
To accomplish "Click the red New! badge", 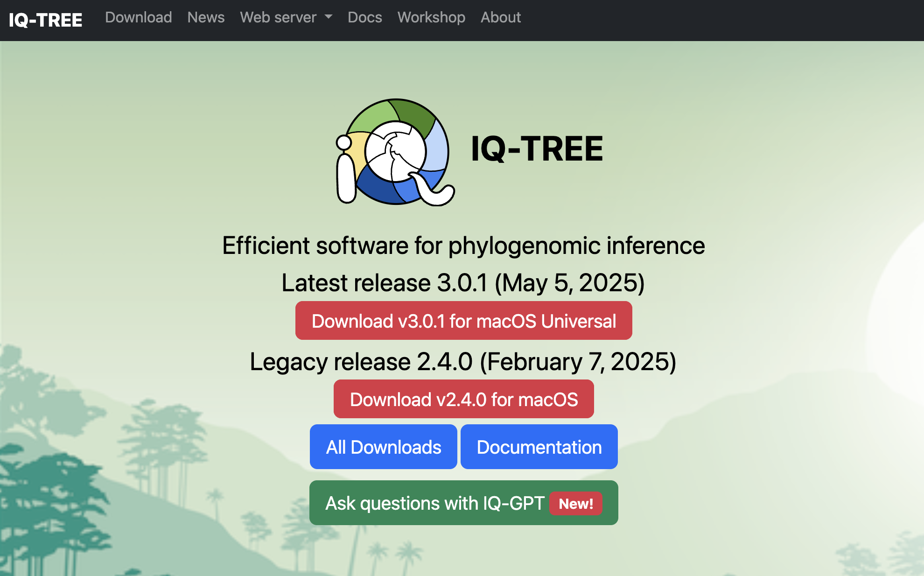I will pos(576,504).
